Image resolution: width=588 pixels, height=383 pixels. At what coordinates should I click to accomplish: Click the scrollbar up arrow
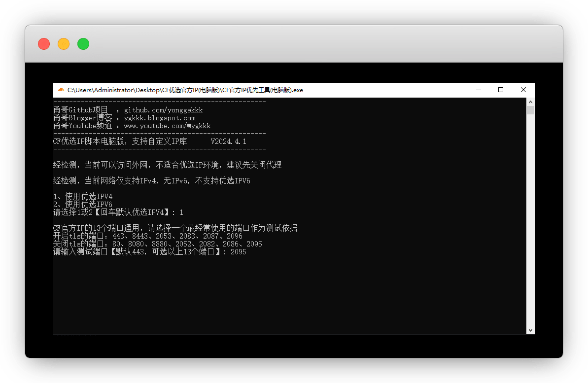530,102
